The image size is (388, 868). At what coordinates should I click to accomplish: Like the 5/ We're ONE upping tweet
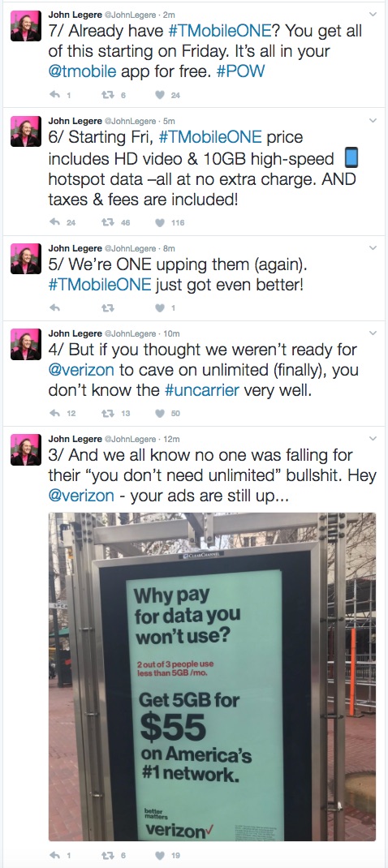click(x=160, y=307)
